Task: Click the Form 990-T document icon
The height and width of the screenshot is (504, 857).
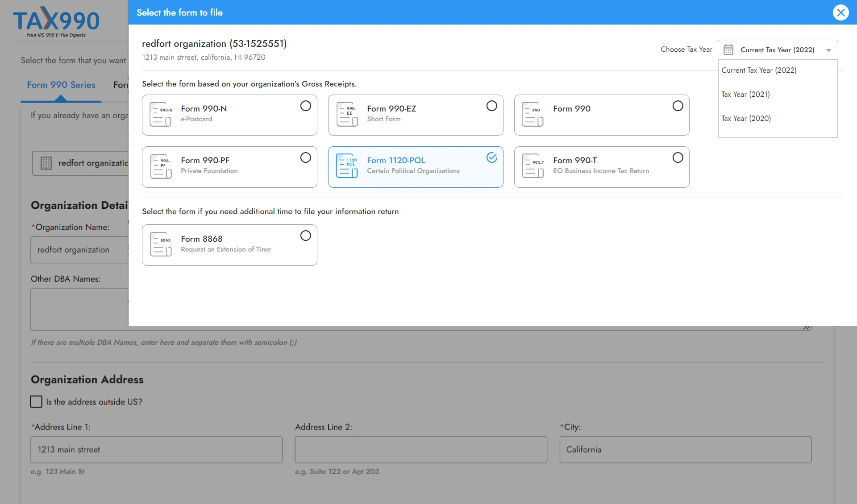Action: coord(533,166)
